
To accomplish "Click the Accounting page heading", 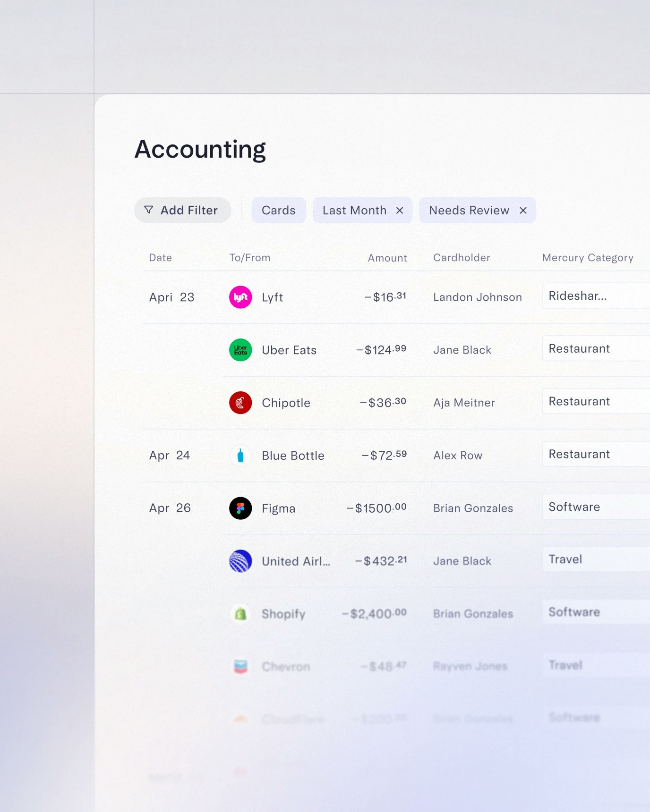I will click(200, 150).
